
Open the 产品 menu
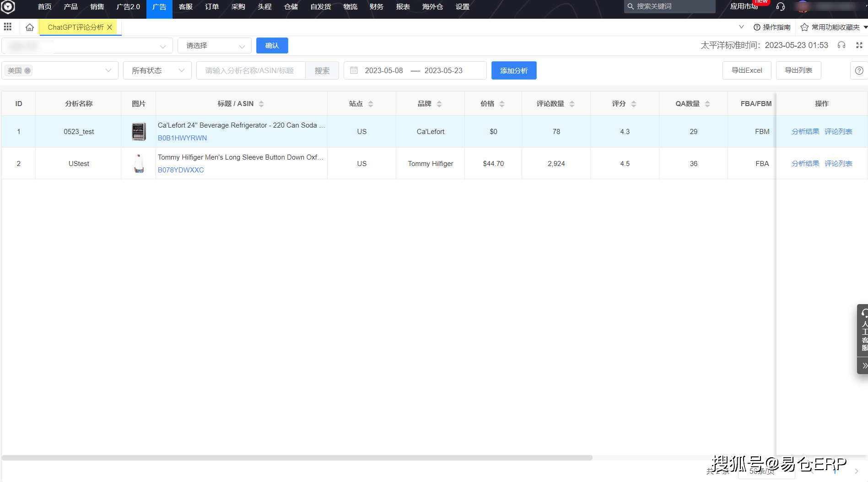[70, 7]
